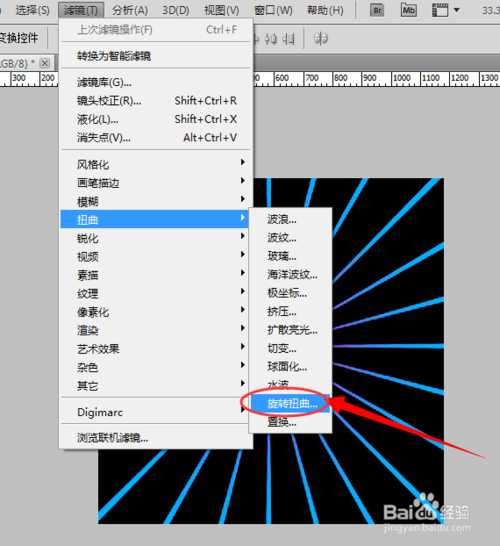Click the view extras screen layout icon
This screenshot has height=546, width=500.
[x=440, y=10]
